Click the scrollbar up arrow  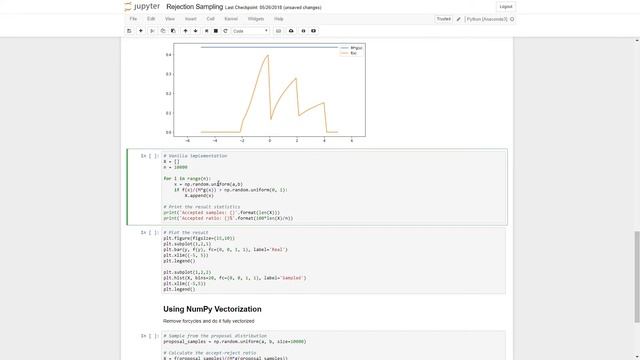tap(637, 41)
